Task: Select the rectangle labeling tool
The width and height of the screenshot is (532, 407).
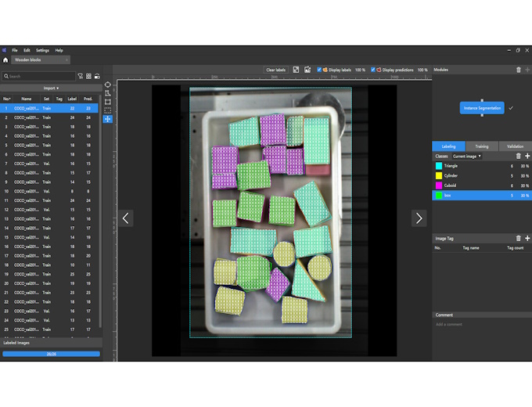Action: click(107, 102)
